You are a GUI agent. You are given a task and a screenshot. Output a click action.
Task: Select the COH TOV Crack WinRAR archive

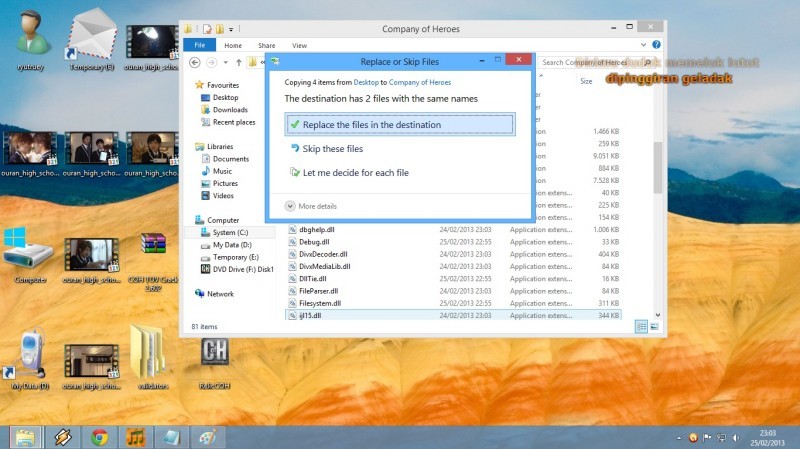153,261
